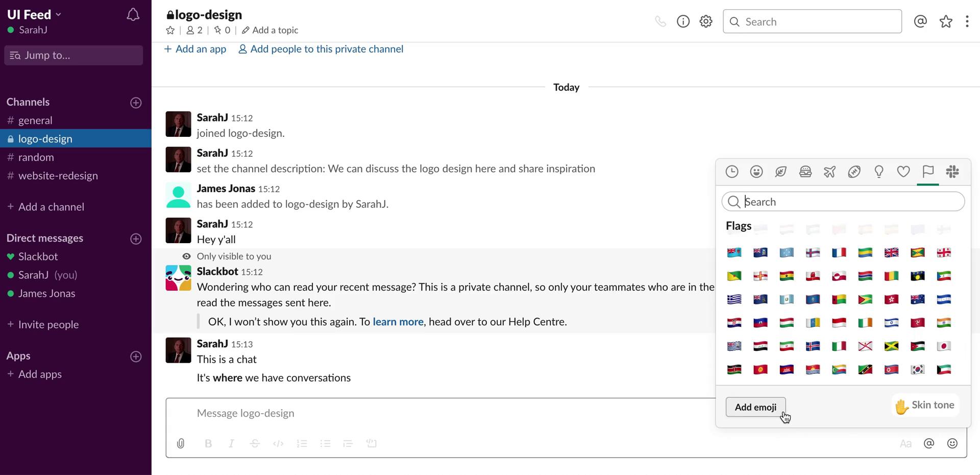Pick the France flag emoji
Image resolution: width=980 pixels, height=475 pixels.
(839, 252)
